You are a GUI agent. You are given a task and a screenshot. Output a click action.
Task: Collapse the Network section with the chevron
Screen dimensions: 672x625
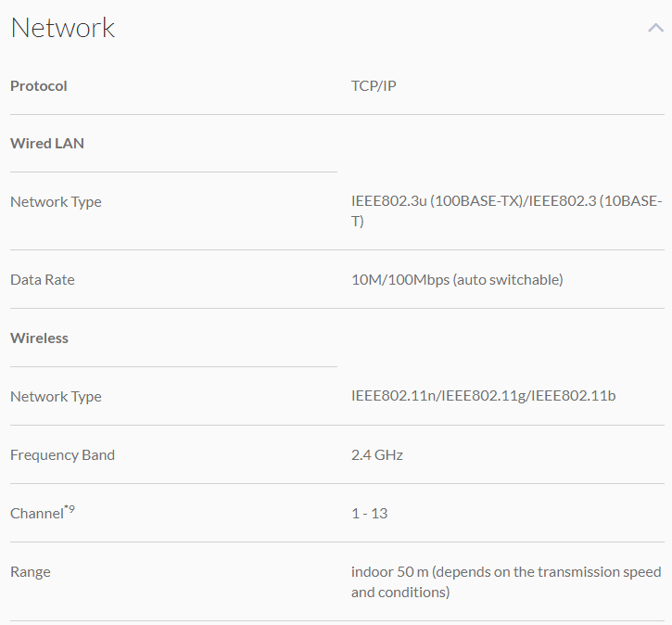[655, 29]
